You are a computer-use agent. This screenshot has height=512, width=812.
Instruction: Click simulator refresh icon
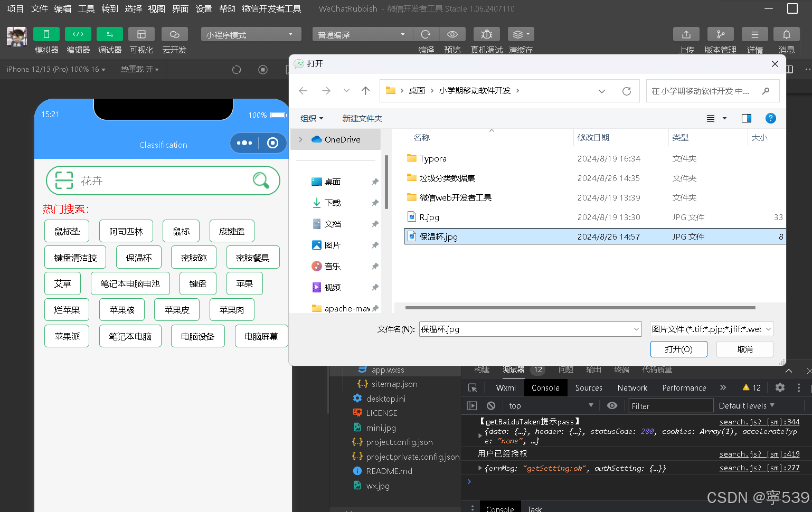[x=237, y=70]
